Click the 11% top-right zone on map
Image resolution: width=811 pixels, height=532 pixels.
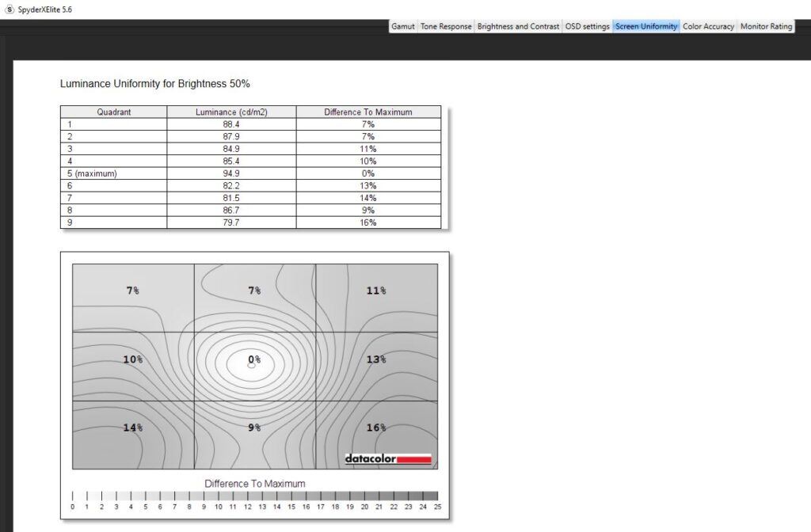click(376, 291)
